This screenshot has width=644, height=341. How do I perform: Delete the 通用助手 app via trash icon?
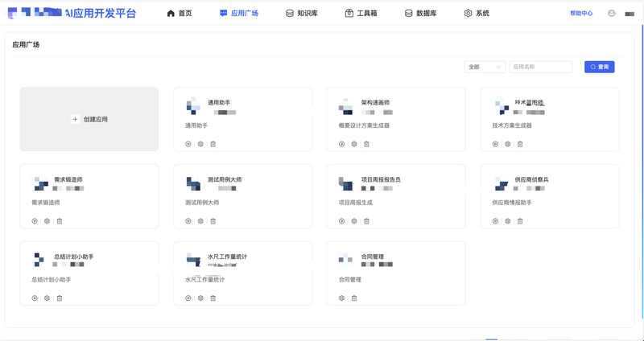click(213, 144)
